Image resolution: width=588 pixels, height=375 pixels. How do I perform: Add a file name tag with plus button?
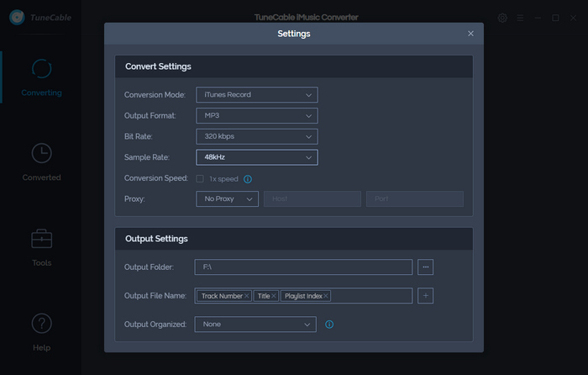click(x=426, y=296)
